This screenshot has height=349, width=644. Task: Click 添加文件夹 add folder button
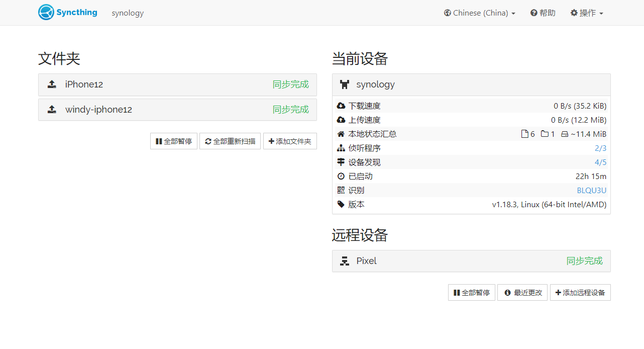click(x=290, y=141)
